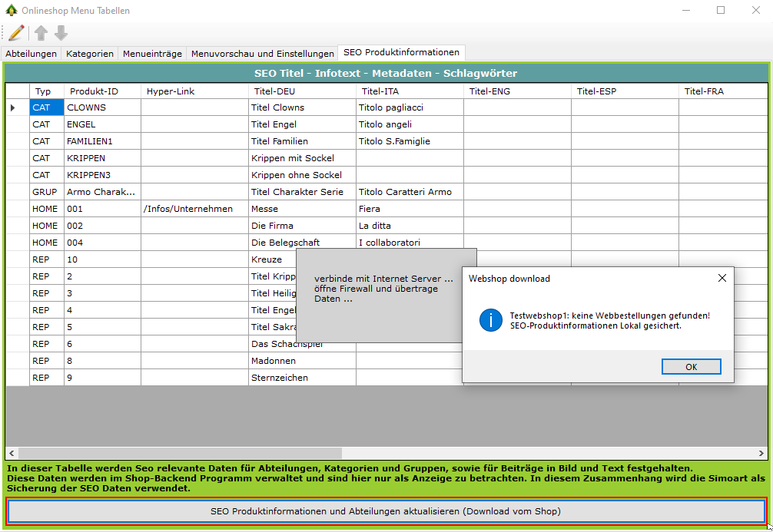Click the horizontal scrollbar right arrow

[x=762, y=453]
